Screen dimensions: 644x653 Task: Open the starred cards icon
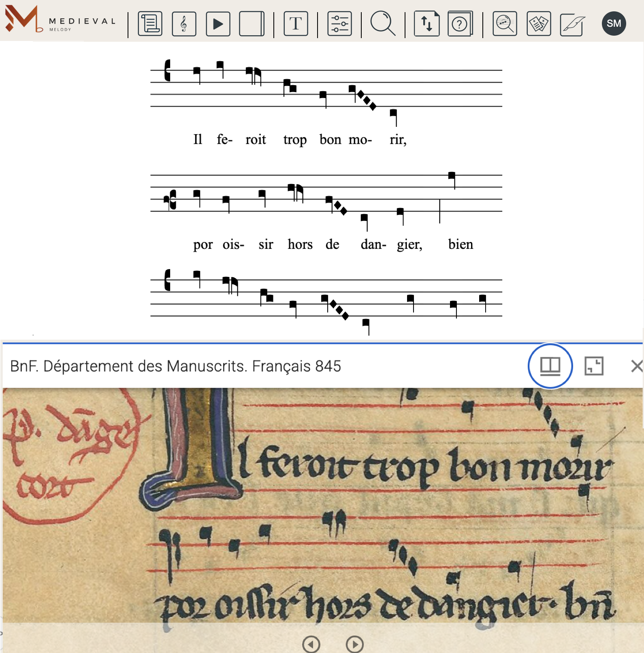click(x=538, y=24)
